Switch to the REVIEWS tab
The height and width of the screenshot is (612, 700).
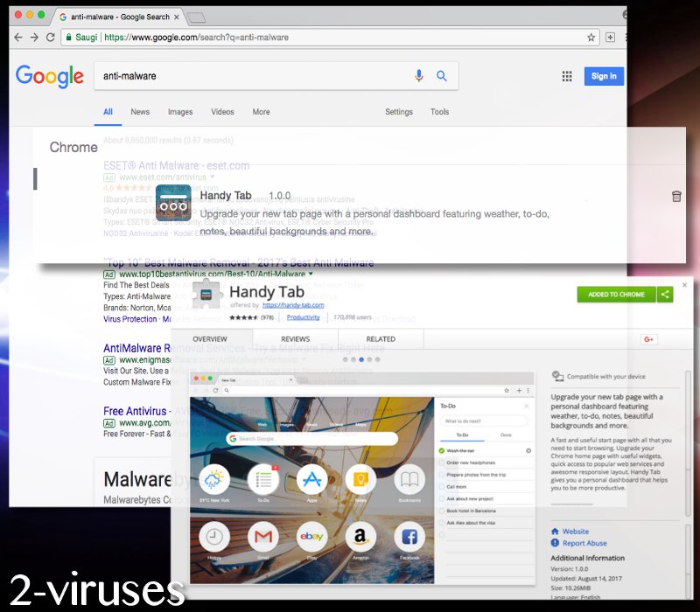click(296, 338)
